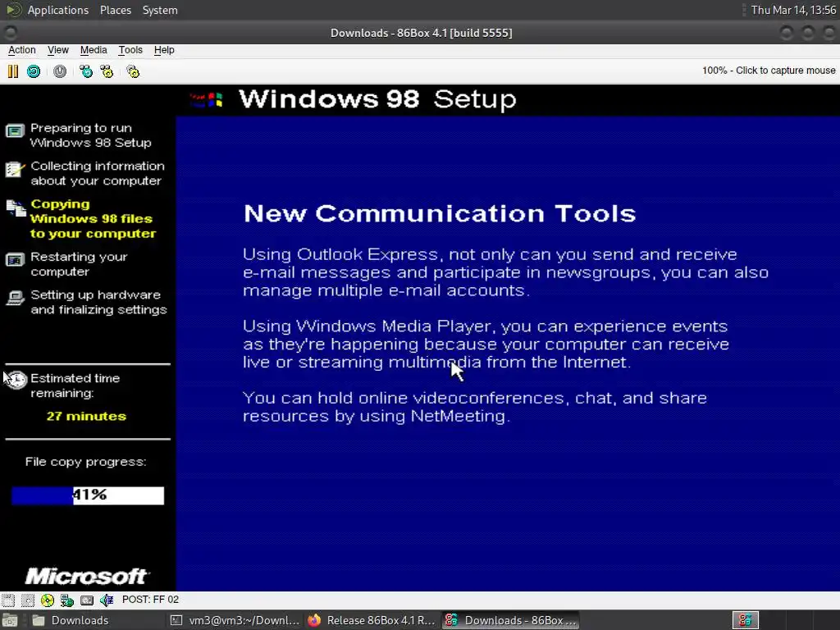
Task: Click the first floppy drive status icon
Action: (8, 600)
